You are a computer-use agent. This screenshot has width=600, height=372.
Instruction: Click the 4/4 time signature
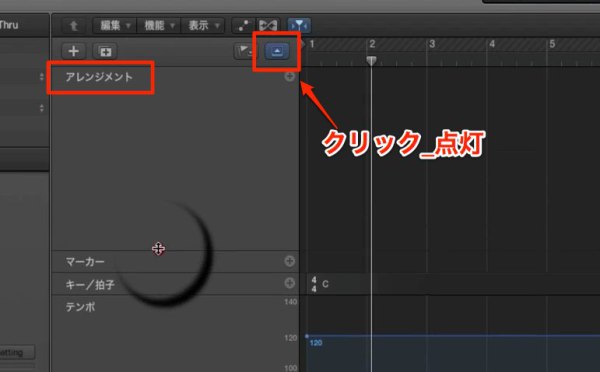pyautogui.click(x=314, y=284)
